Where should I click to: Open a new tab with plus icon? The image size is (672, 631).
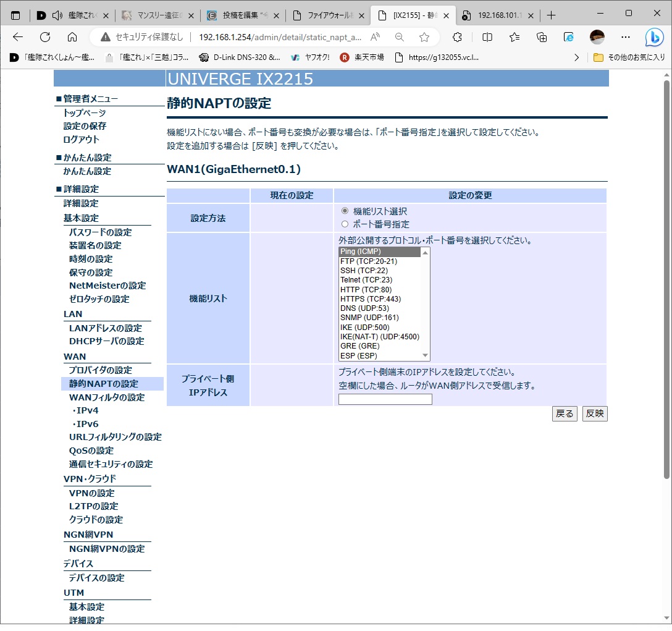coord(551,16)
